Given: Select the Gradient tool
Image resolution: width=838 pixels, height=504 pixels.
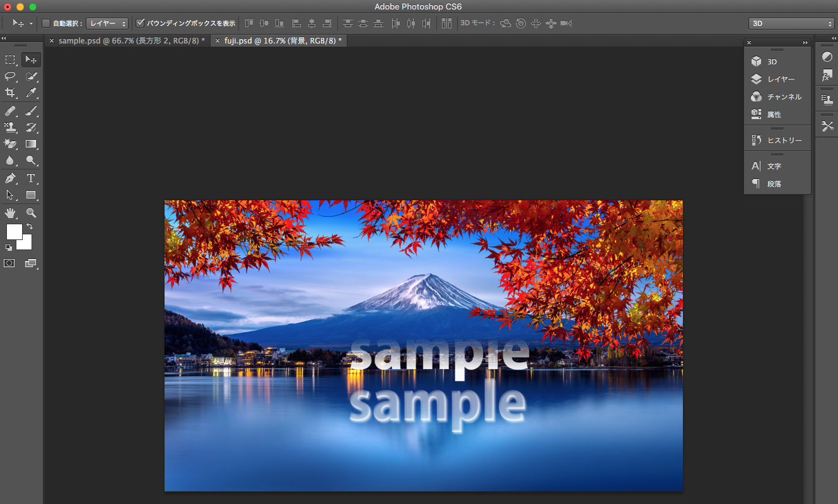Looking at the screenshot, I should pyautogui.click(x=31, y=144).
